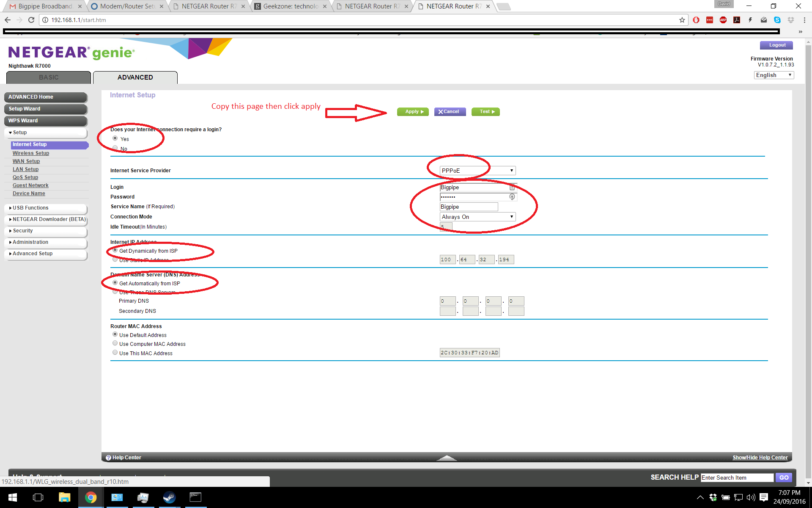This screenshot has height=508, width=812.
Task: Select Get Automatically from ISP for DNS
Action: (115, 283)
